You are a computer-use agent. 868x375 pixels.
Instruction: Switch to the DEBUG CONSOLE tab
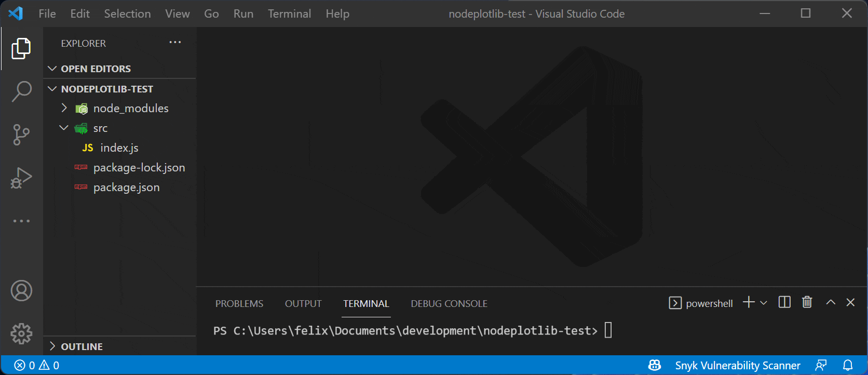point(449,303)
